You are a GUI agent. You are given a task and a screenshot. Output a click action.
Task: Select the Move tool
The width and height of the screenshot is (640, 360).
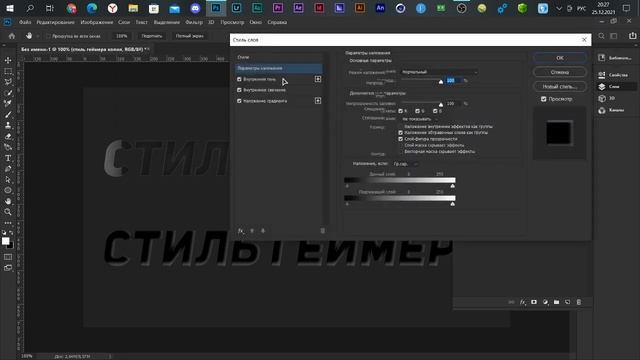(x=8, y=60)
